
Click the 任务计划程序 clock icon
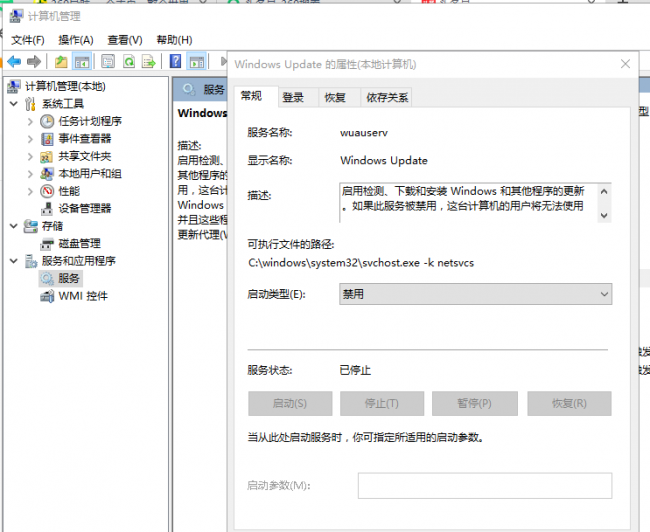click(x=47, y=121)
